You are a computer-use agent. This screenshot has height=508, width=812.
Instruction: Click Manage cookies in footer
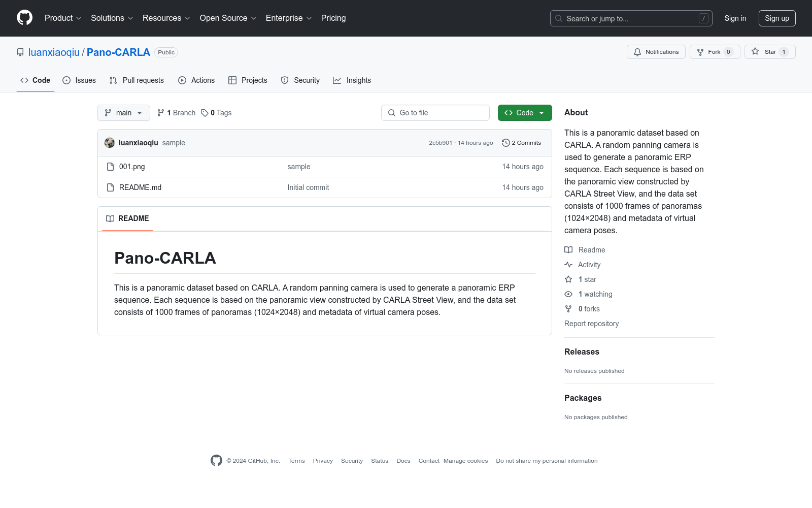[x=465, y=461]
